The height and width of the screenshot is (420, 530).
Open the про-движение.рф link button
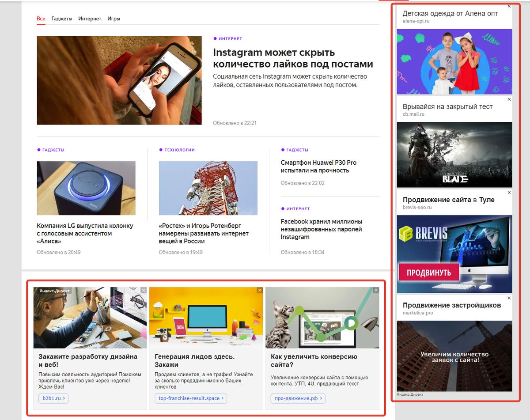pyautogui.click(x=298, y=398)
